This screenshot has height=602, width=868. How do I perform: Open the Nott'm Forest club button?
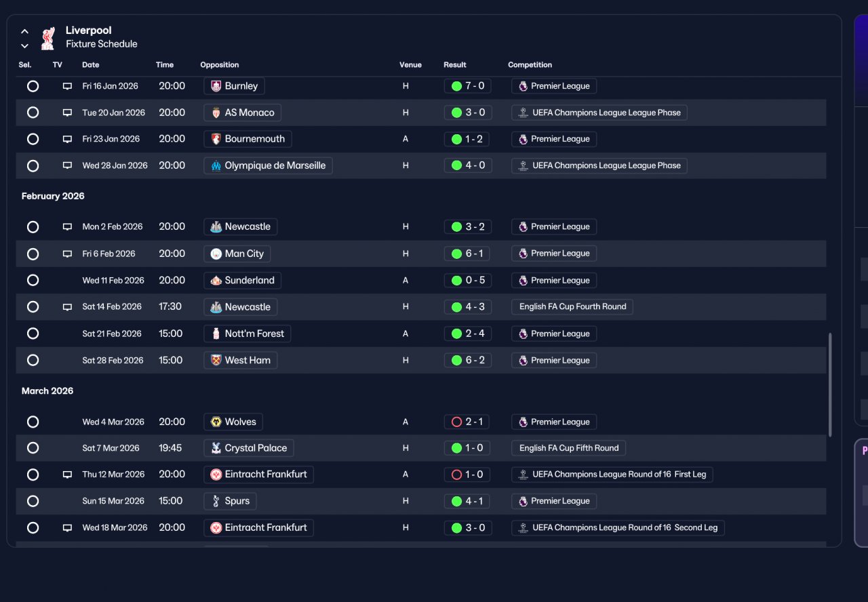pos(248,334)
